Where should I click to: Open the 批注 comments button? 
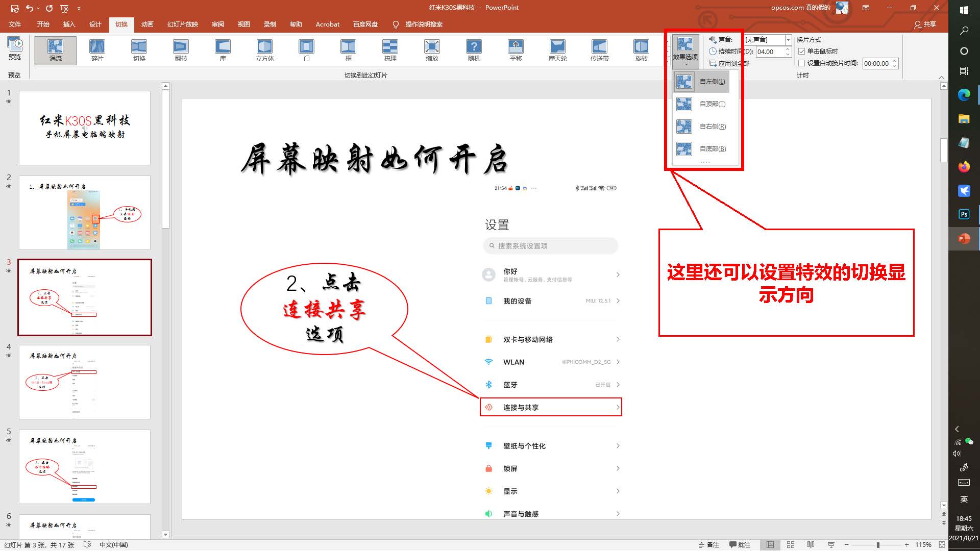[x=740, y=545]
